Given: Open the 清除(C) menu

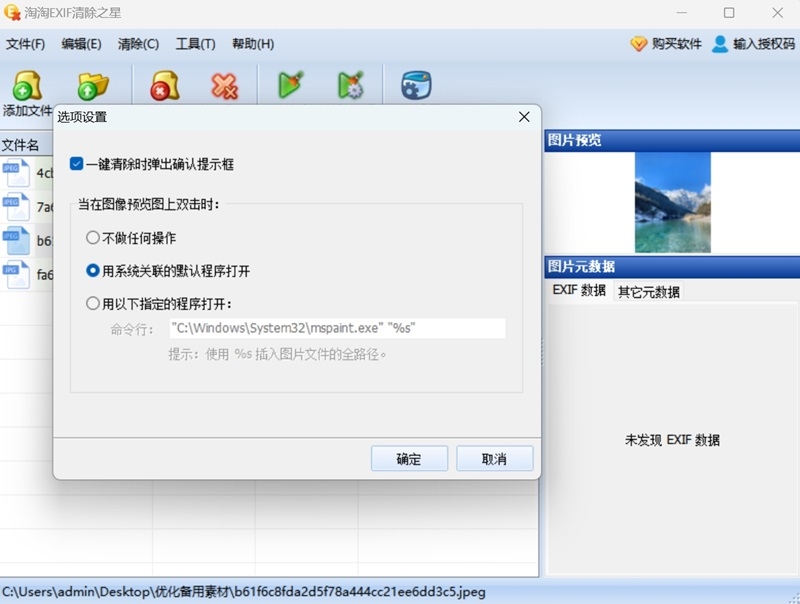Looking at the screenshot, I should click(138, 44).
